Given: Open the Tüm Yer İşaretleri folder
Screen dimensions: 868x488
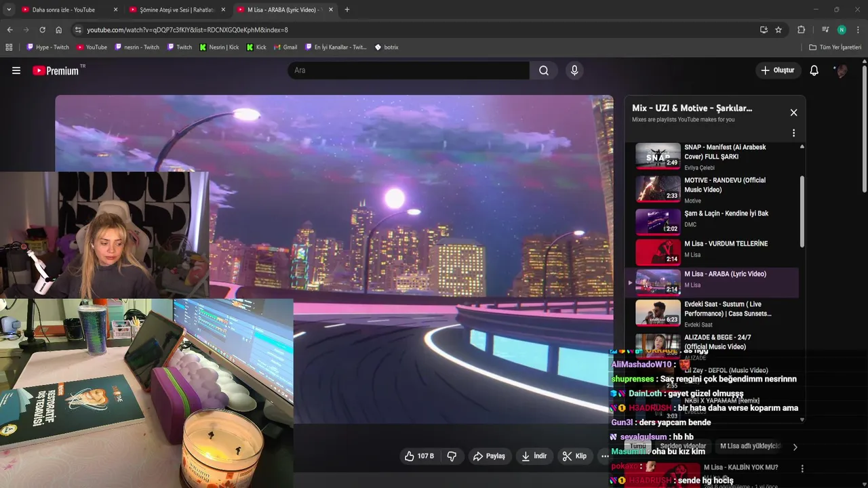Looking at the screenshot, I should [x=835, y=47].
